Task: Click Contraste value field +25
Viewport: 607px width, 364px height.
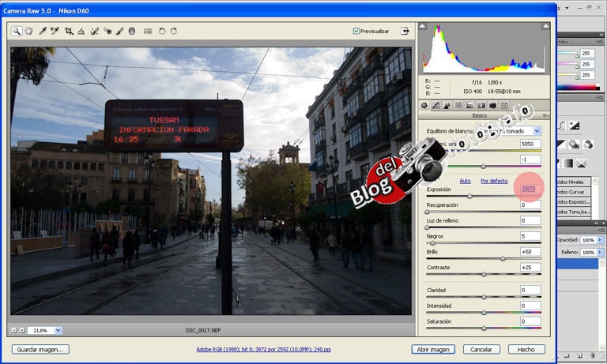Action: pyautogui.click(x=530, y=268)
